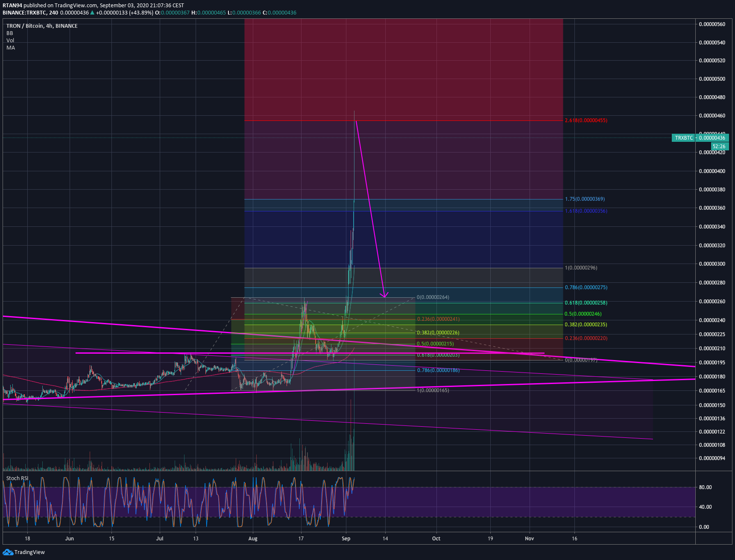Click the +43.89% change value in header
Image resolution: width=735 pixels, height=560 pixels.
141,13
